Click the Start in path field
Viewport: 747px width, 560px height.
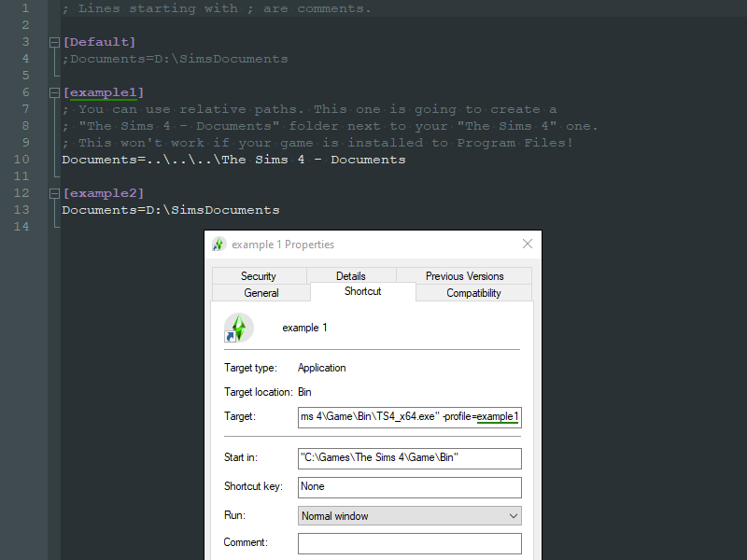pyautogui.click(x=409, y=458)
